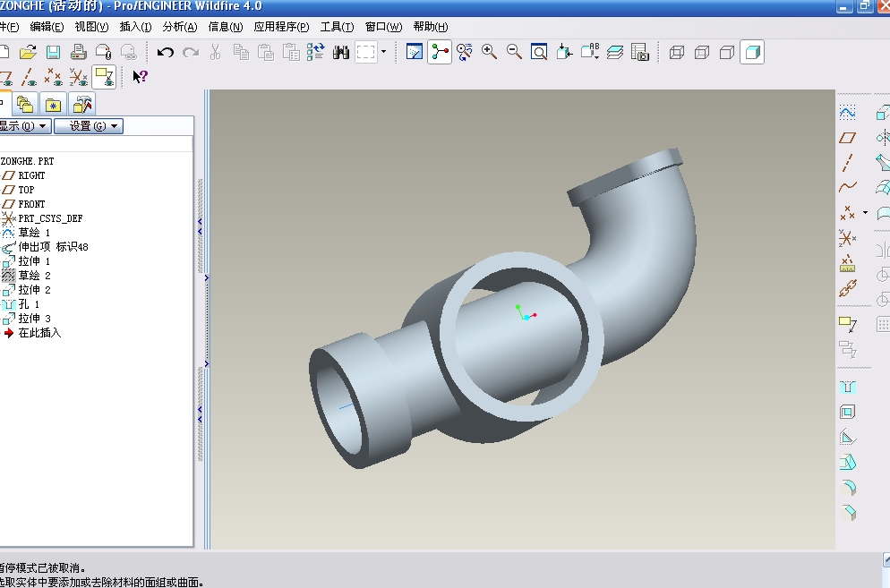Create a datum curve from the right toolbar
The image size is (890, 588).
[x=847, y=187]
